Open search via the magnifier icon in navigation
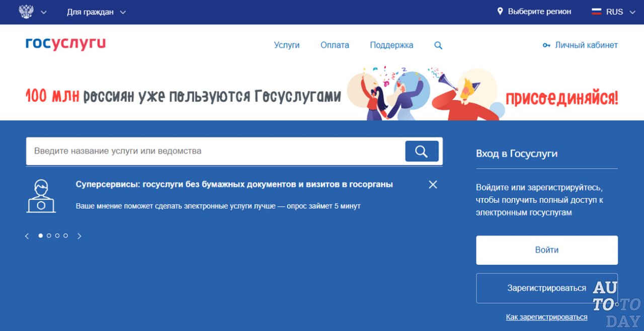 pos(438,45)
